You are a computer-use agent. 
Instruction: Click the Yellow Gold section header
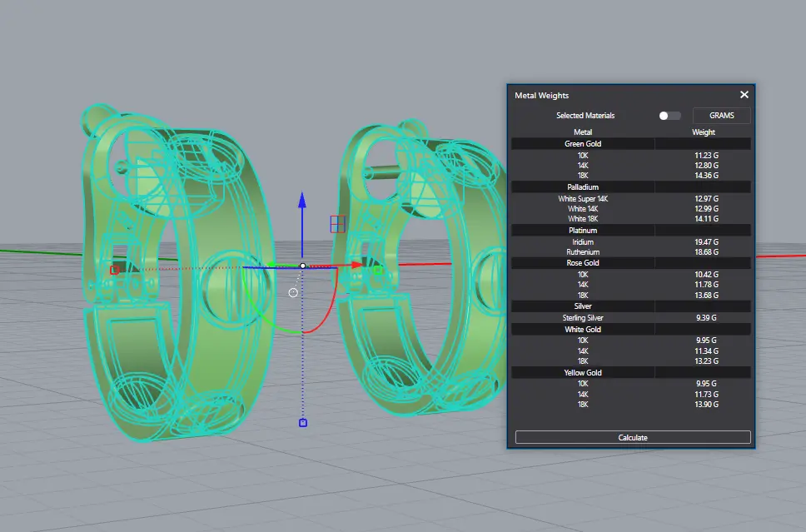pos(583,373)
